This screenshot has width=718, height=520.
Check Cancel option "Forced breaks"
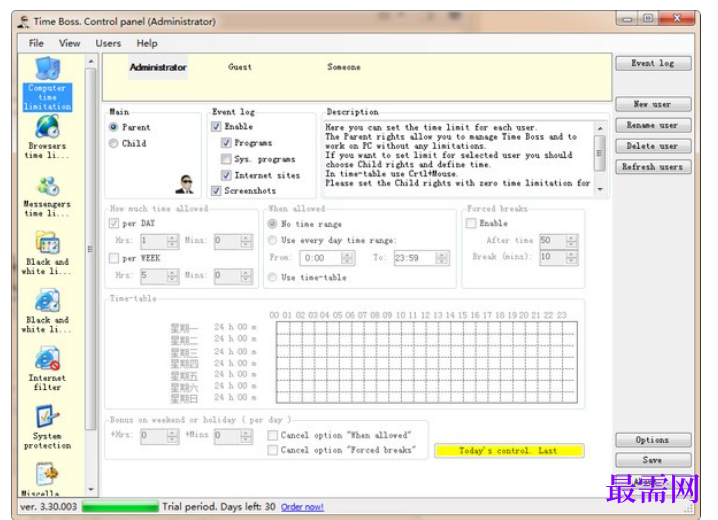[272, 450]
